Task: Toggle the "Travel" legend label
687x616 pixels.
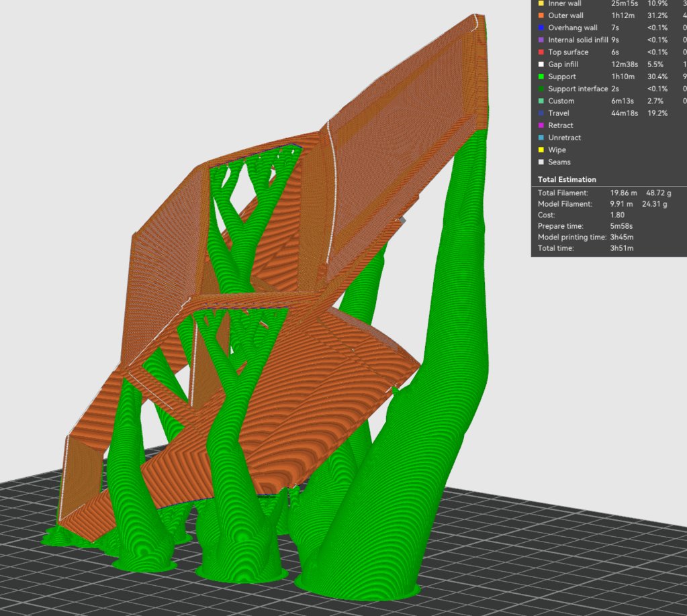Action: point(559,113)
